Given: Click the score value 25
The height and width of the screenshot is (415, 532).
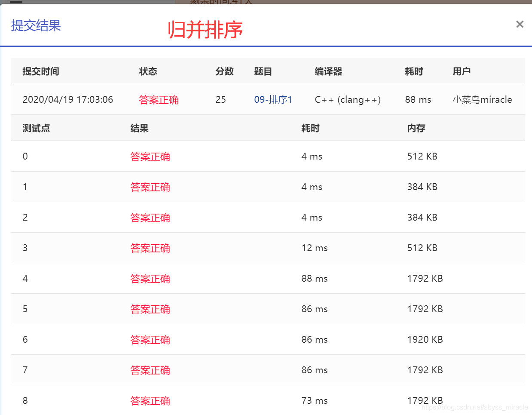Looking at the screenshot, I should click(x=221, y=100).
